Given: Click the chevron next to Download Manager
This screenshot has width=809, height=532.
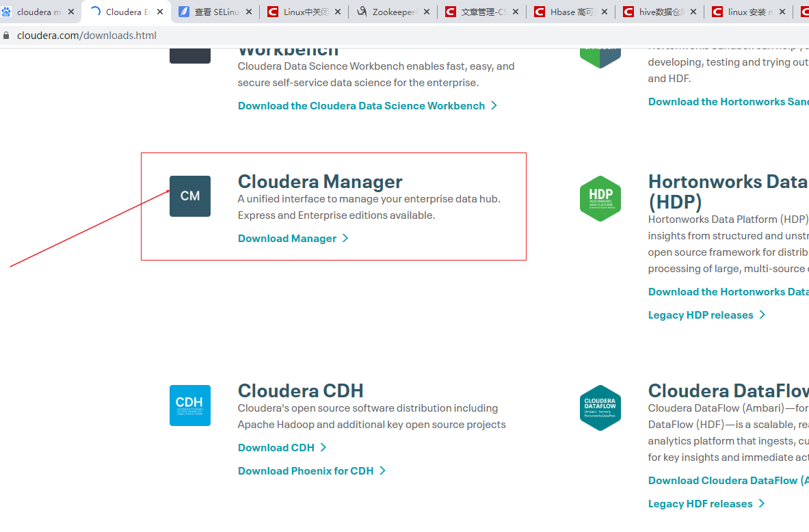Looking at the screenshot, I should pos(345,238).
